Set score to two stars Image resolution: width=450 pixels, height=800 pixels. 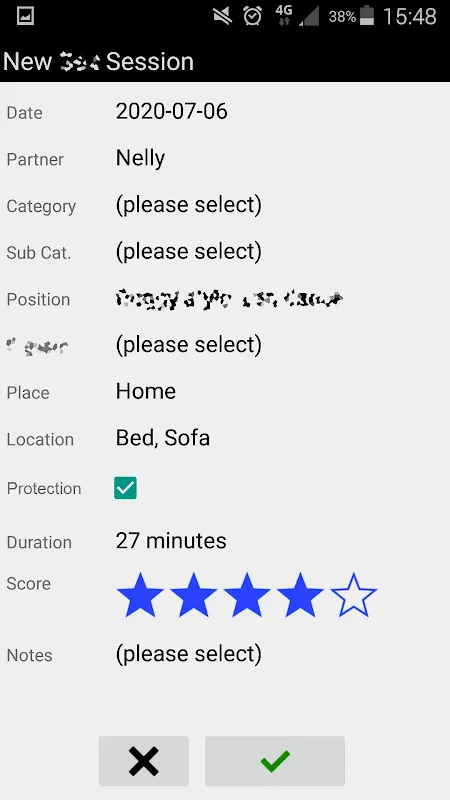(193, 595)
